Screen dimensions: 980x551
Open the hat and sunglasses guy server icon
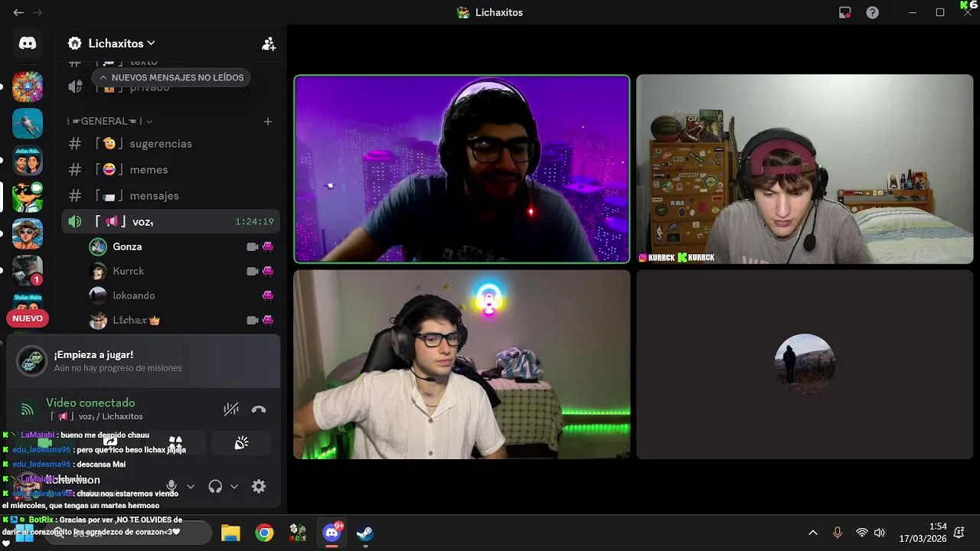coord(28,233)
